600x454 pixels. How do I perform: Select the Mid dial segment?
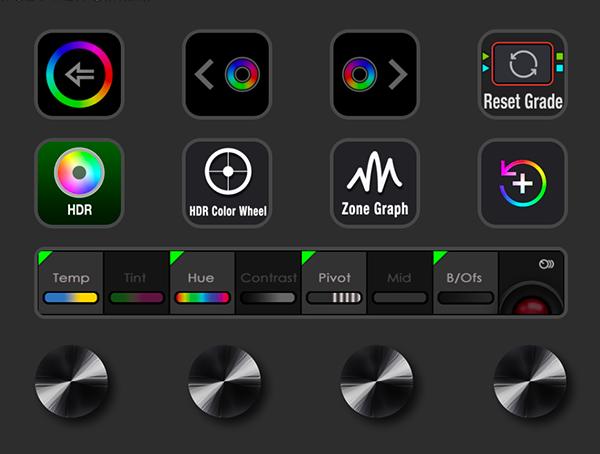pyautogui.click(x=400, y=283)
